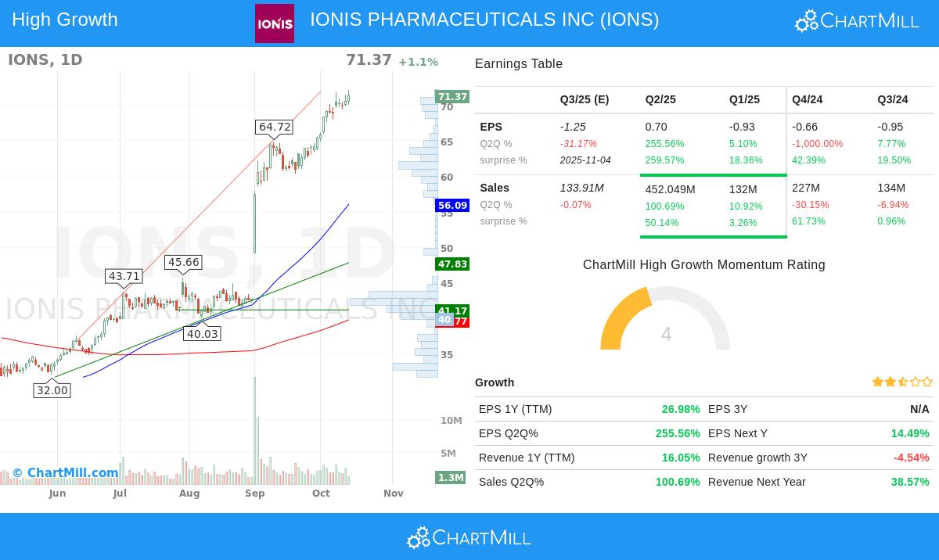
Task: Click the green 71.37 current price tag
Action: pos(452,97)
